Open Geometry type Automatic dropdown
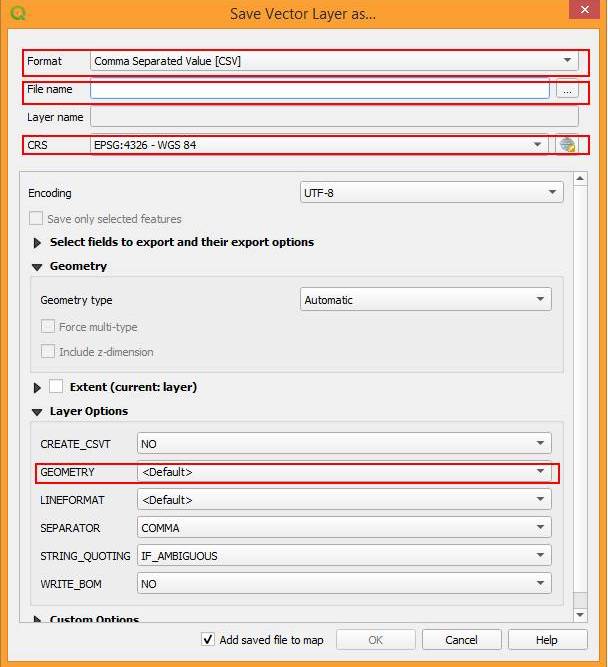 click(x=425, y=299)
